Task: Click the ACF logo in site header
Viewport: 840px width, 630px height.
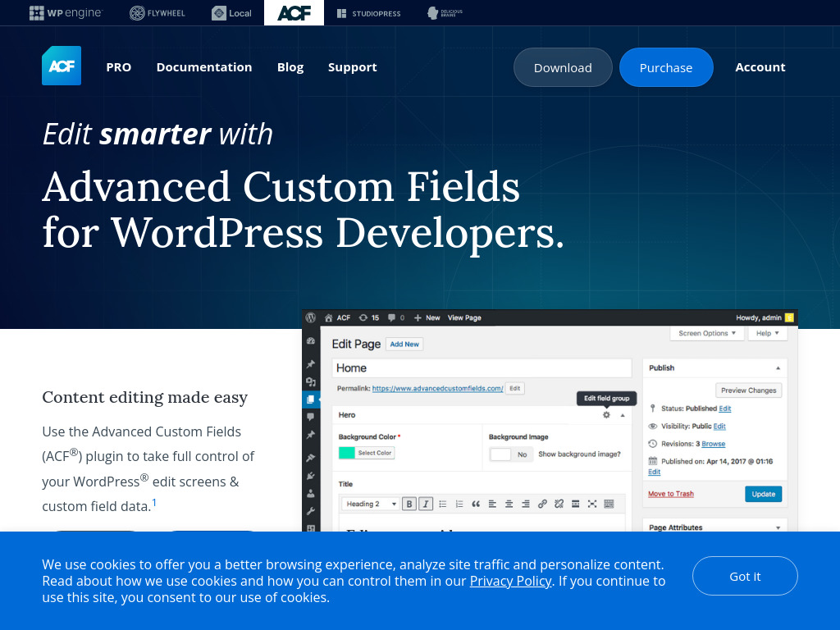Action: click(62, 66)
